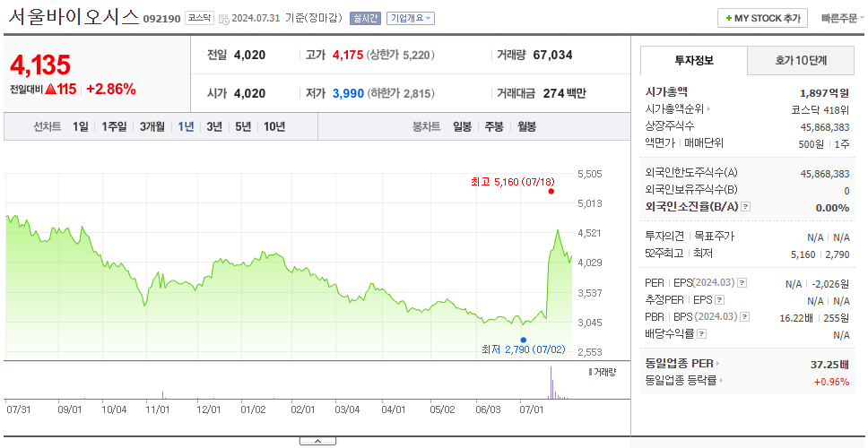Switch to the 투자정보 tab
This screenshot has width=868, height=448.
694,61
